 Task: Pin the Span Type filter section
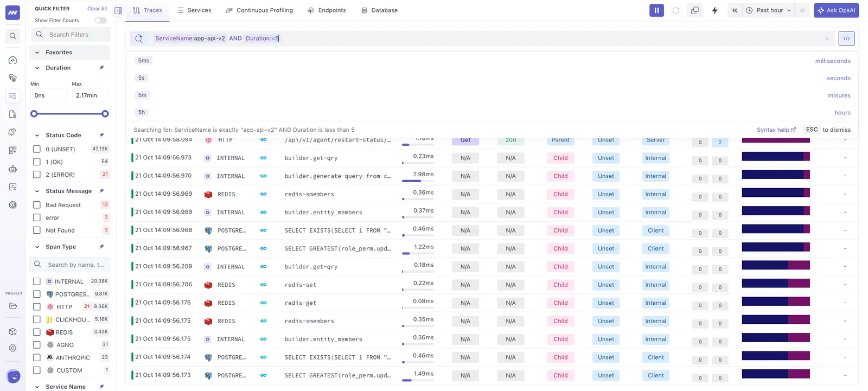101,247
